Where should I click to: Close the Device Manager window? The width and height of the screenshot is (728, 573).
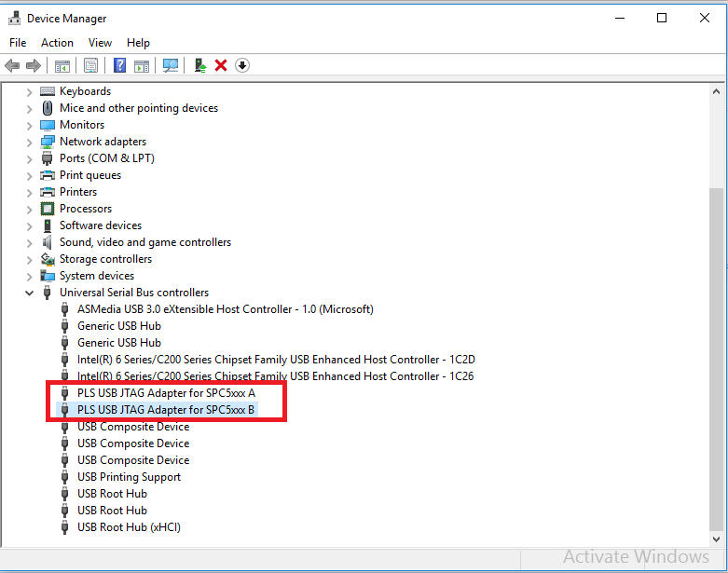[x=705, y=18]
